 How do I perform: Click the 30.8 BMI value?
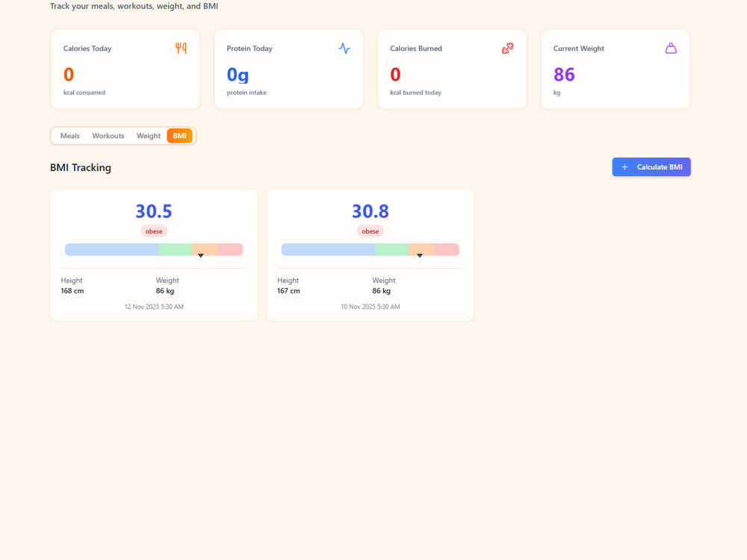pos(371,211)
